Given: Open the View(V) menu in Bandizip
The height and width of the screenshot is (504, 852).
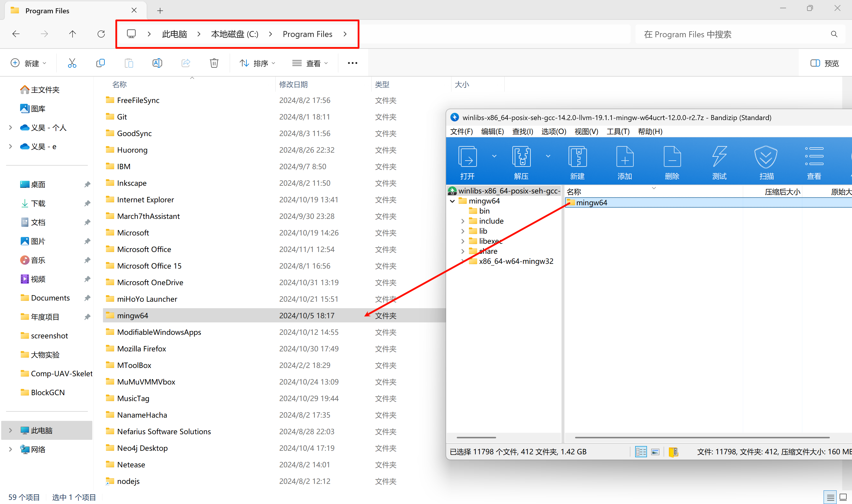Looking at the screenshot, I should pos(586,131).
